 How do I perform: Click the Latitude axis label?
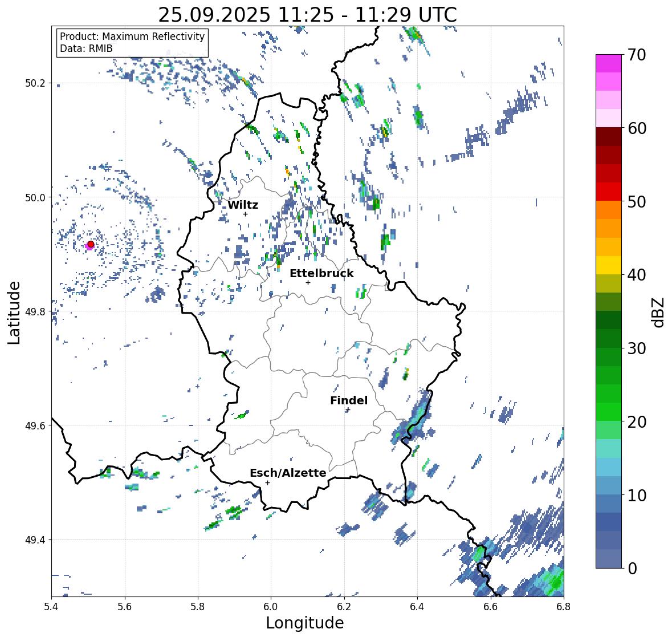click(14, 313)
